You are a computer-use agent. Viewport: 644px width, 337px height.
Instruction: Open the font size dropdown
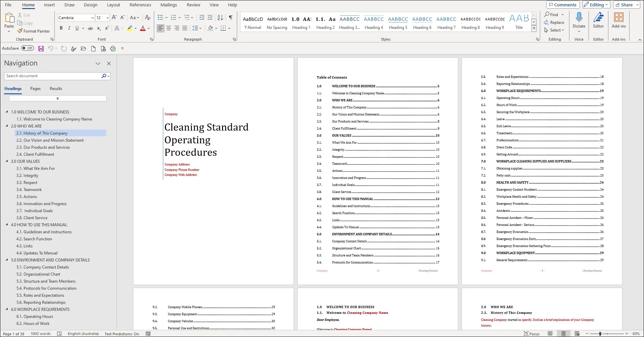point(107,17)
